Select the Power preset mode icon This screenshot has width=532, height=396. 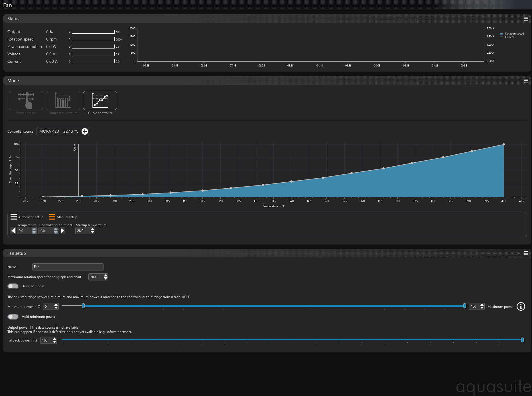(x=26, y=100)
